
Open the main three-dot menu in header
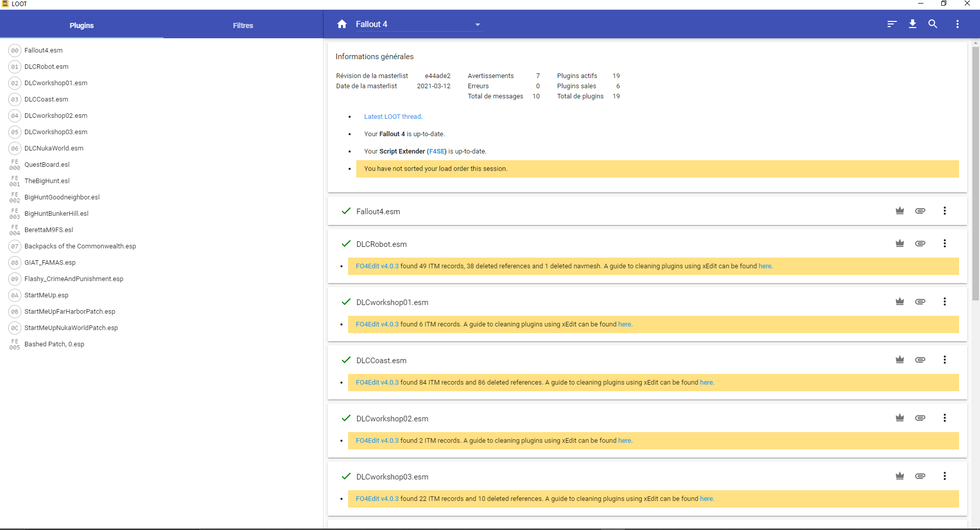coord(957,24)
